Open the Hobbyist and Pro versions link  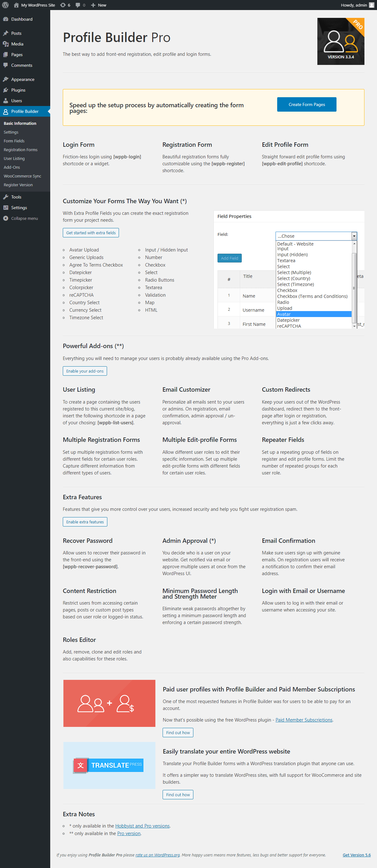point(142,826)
